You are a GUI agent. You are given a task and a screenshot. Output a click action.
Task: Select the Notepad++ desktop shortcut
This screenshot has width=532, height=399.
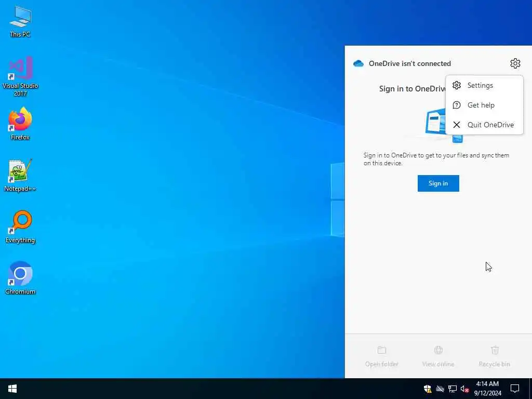point(20,176)
